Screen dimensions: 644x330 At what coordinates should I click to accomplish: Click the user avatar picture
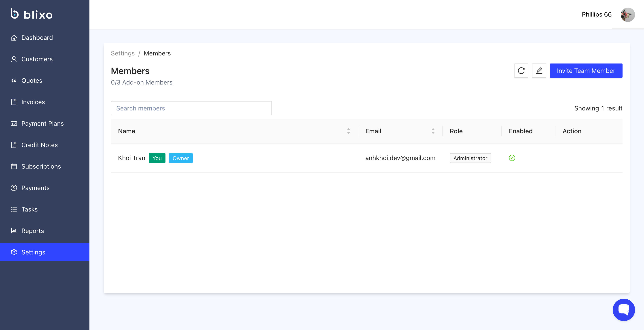point(627,15)
